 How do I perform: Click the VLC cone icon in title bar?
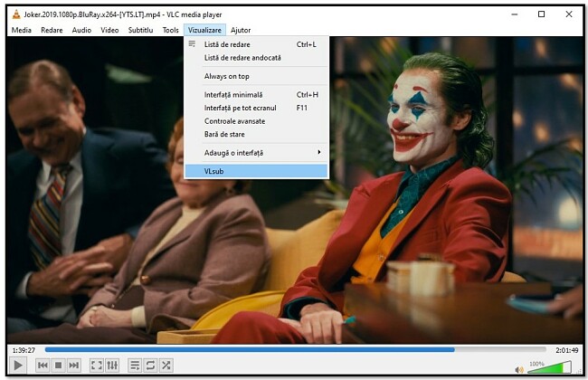[16, 14]
